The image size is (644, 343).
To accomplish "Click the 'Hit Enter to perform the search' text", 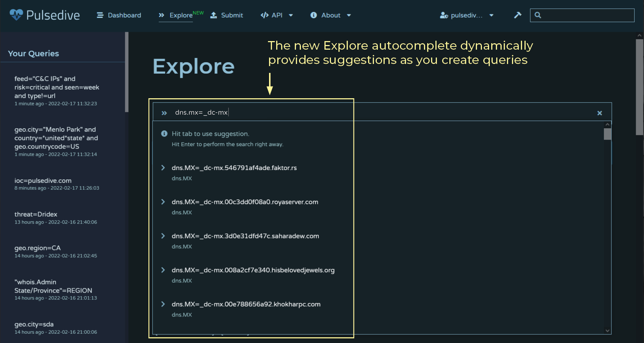I will pos(228,144).
